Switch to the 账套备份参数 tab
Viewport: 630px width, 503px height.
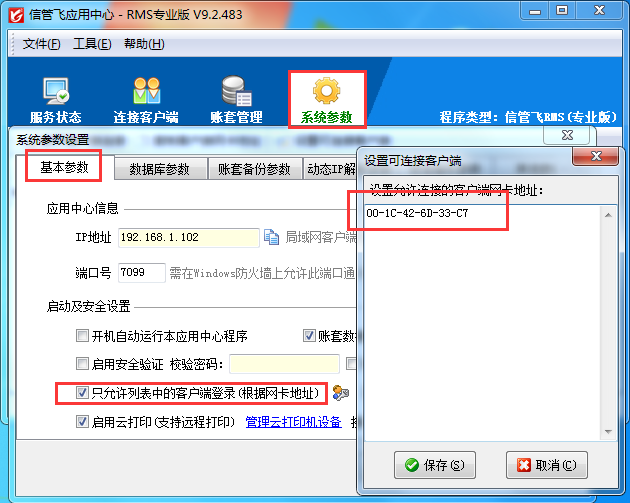(254, 169)
